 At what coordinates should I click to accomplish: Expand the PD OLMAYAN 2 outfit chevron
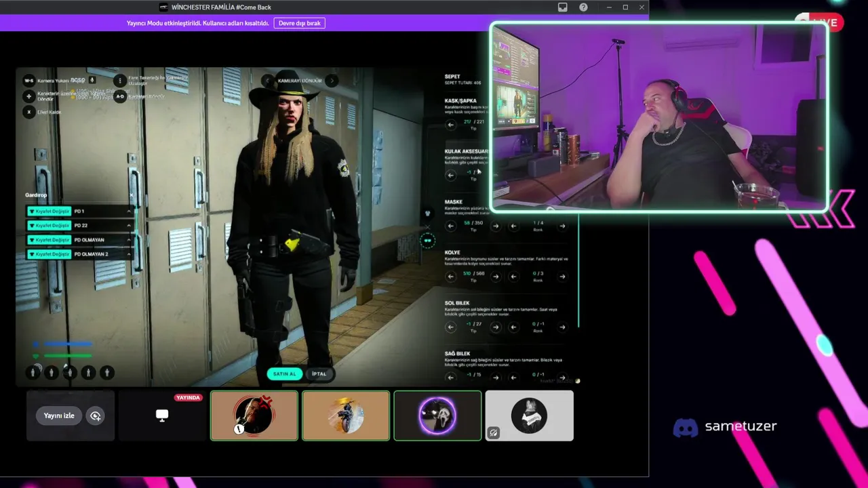click(x=129, y=254)
